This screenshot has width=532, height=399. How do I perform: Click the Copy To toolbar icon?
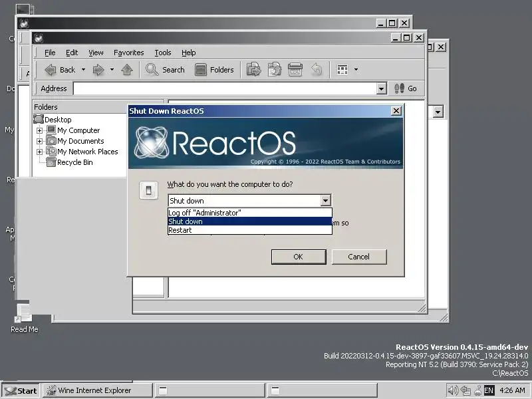click(275, 70)
